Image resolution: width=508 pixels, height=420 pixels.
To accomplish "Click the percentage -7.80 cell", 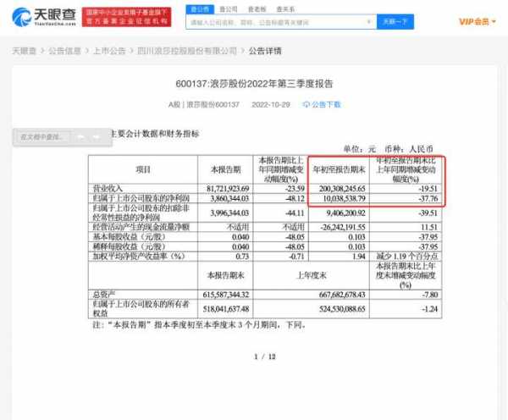I will [430, 295].
